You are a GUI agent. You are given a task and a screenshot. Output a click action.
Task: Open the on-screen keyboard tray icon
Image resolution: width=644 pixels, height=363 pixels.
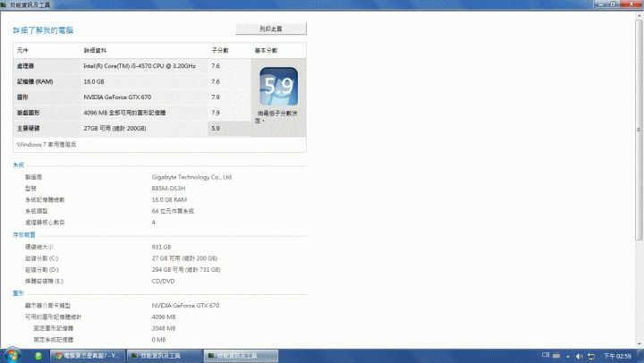pos(556,356)
